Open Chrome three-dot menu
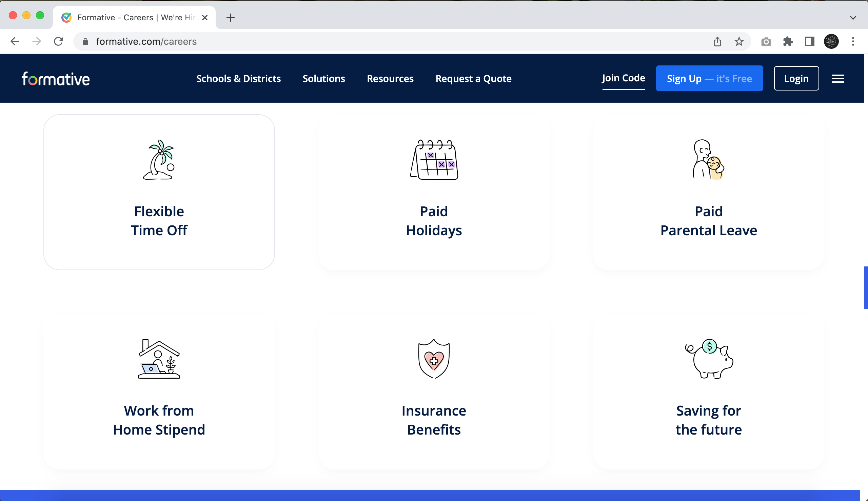The width and height of the screenshot is (868, 501). pos(852,42)
